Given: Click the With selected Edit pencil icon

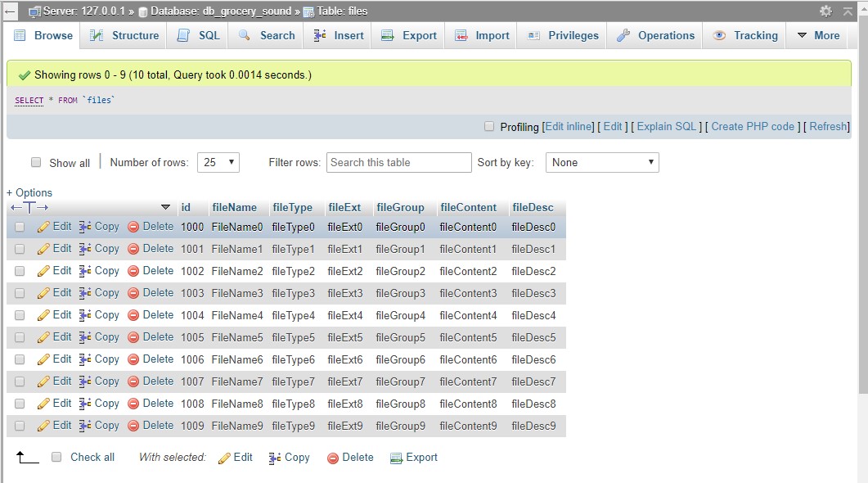Looking at the screenshot, I should pyautogui.click(x=224, y=458).
